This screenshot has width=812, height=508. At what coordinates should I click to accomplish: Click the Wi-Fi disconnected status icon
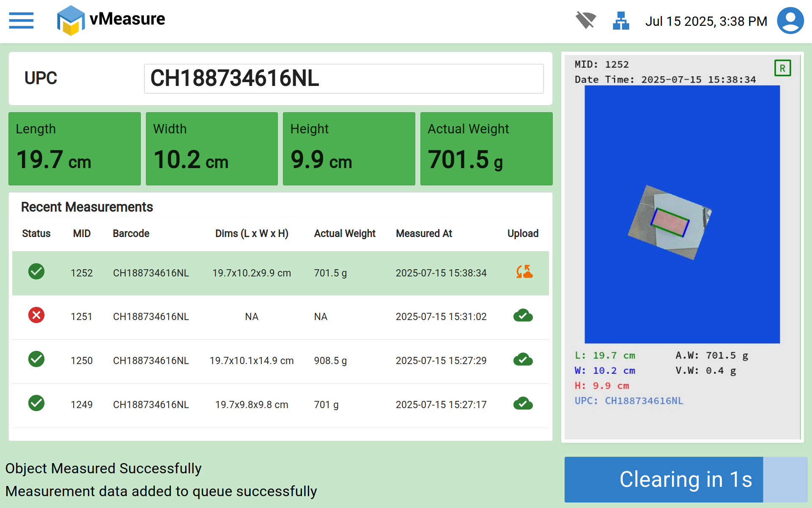[586, 20]
